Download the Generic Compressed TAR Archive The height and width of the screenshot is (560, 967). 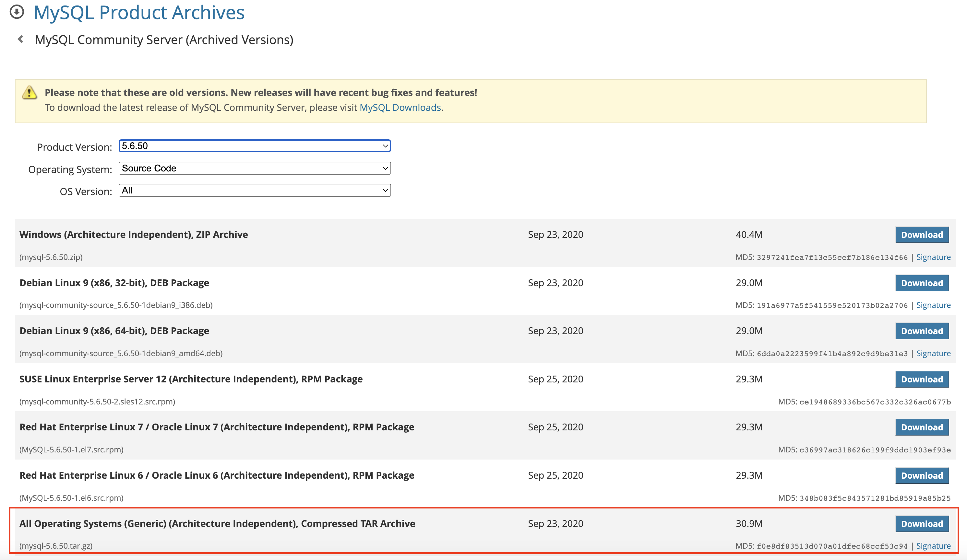922,524
